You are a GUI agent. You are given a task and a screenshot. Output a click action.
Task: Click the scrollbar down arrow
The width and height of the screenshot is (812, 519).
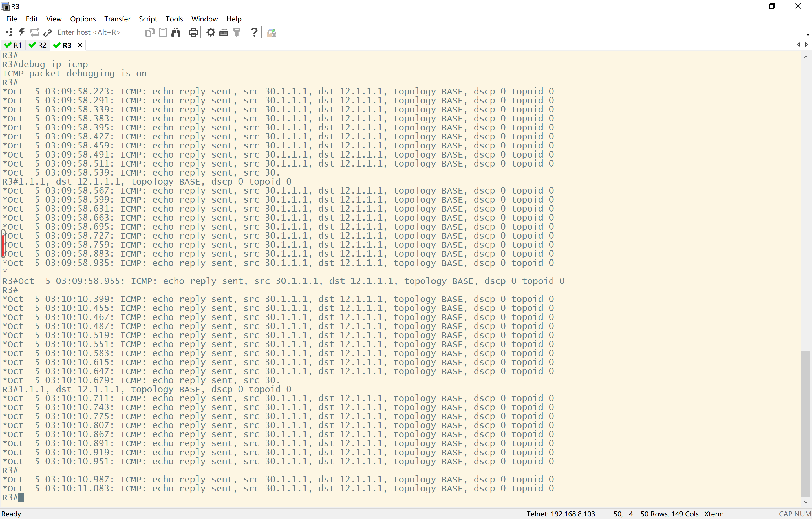tap(806, 502)
